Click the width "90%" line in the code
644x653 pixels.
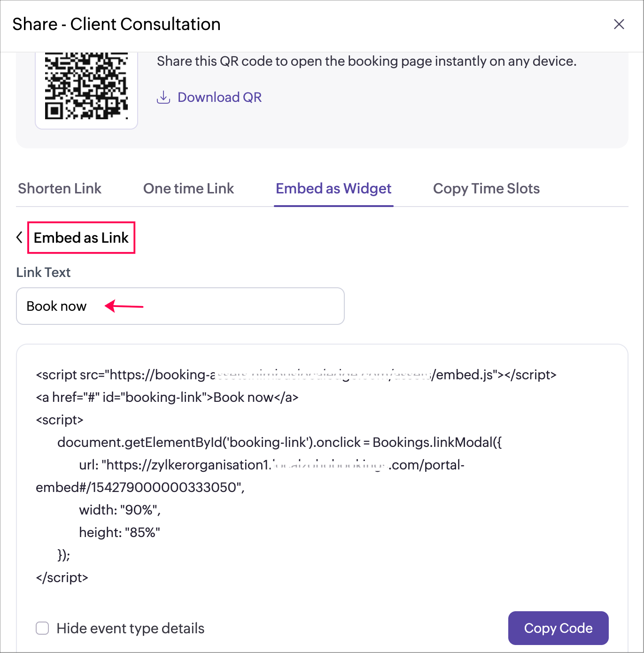[120, 510]
